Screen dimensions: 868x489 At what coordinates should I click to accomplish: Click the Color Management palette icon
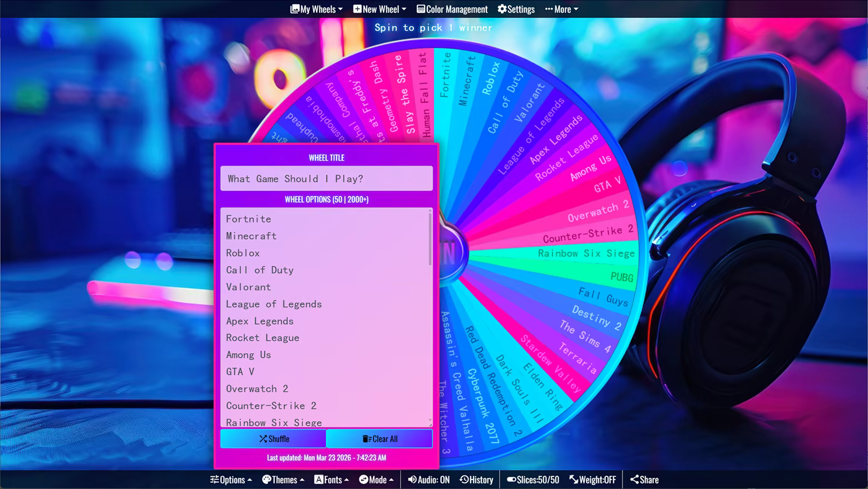coord(421,9)
